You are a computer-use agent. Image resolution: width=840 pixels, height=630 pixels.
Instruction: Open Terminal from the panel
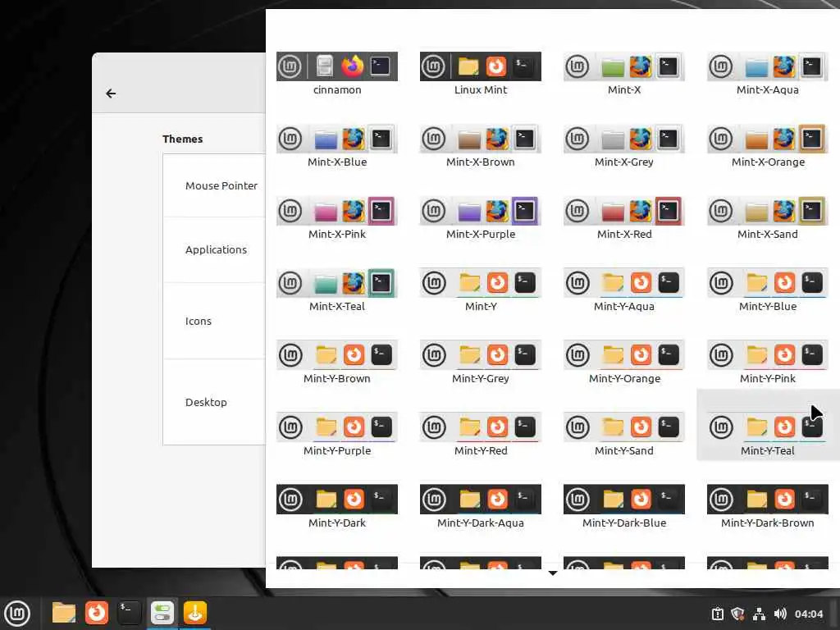coord(129,613)
